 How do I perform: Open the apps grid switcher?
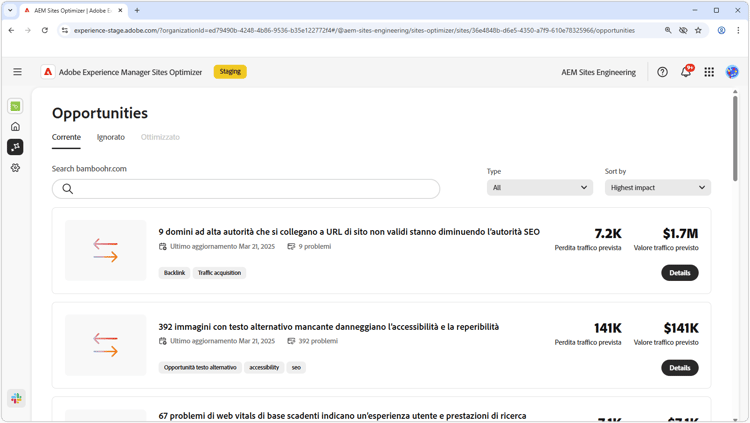coord(709,72)
